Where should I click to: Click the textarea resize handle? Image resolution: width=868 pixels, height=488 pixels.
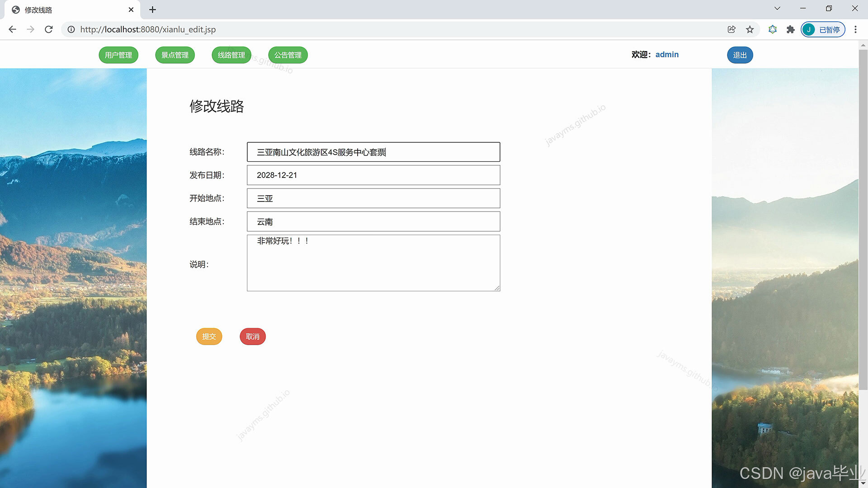pyautogui.click(x=497, y=288)
